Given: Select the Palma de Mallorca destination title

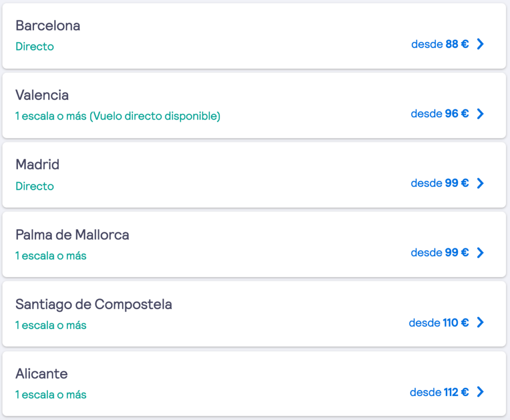Looking at the screenshot, I should pyautogui.click(x=72, y=235).
